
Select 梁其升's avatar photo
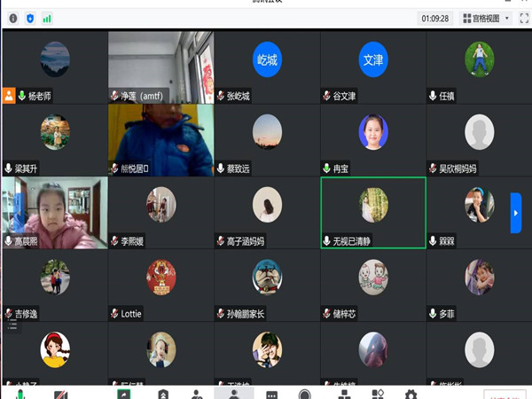(x=55, y=132)
